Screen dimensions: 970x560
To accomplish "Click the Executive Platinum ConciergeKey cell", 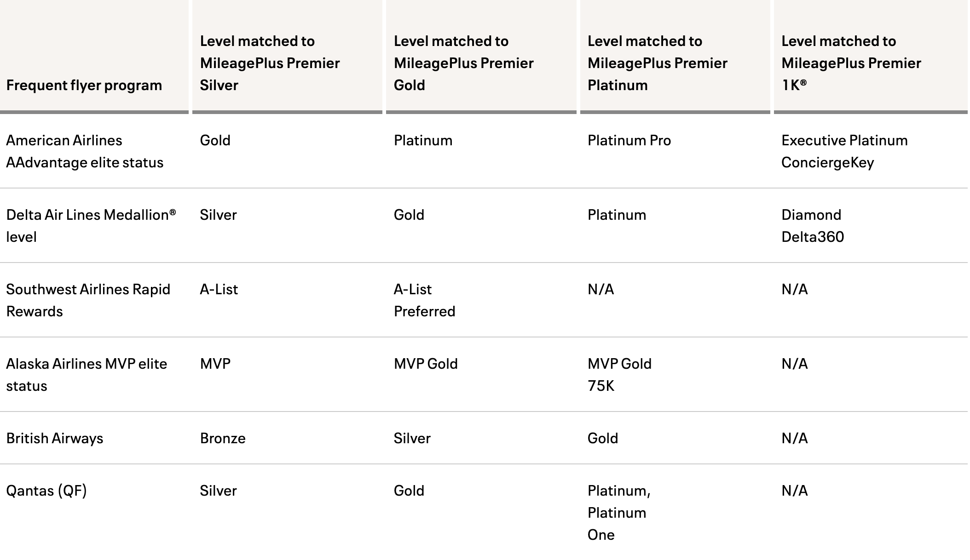I will [844, 151].
